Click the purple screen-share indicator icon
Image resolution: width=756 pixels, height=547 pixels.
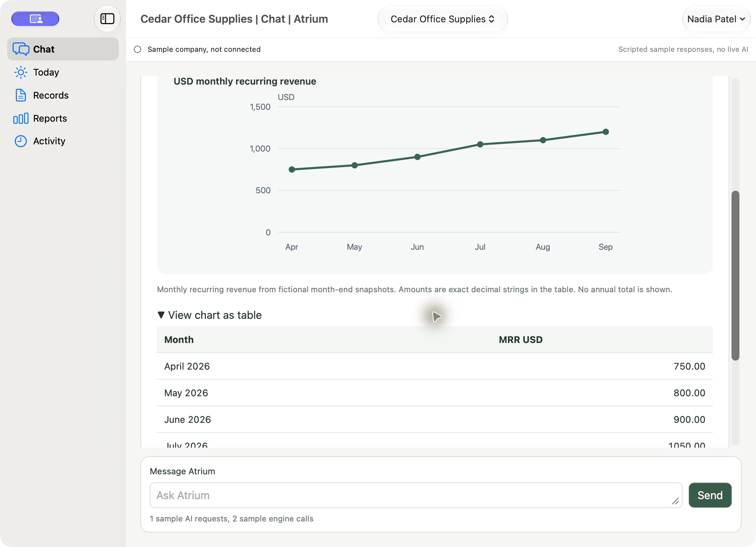click(35, 19)
